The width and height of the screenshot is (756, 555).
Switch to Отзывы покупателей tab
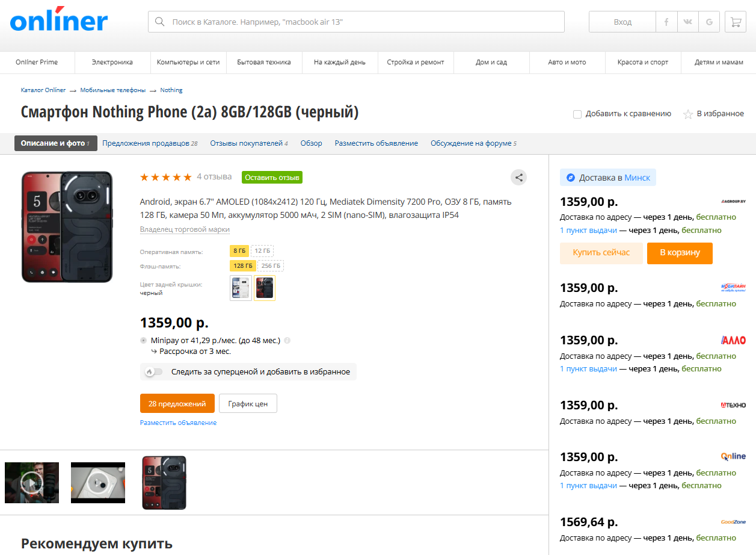click(249, 143)
